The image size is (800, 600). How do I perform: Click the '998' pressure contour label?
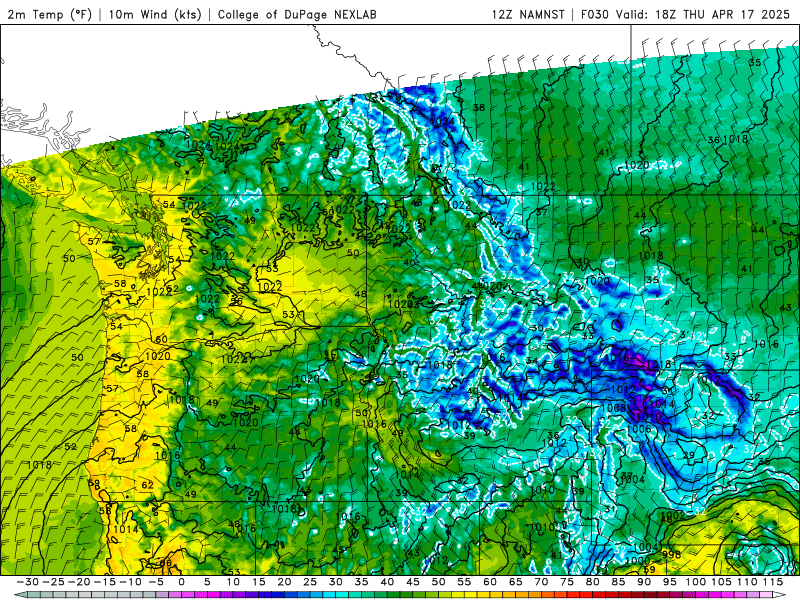pyautogui.click(x=671, y=554)
